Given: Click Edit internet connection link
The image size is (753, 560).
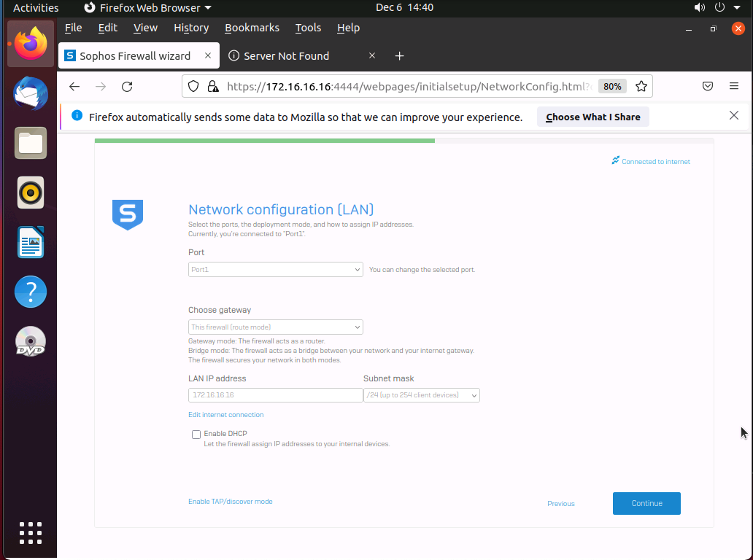Looking at the screenshot, I should 226,415.
